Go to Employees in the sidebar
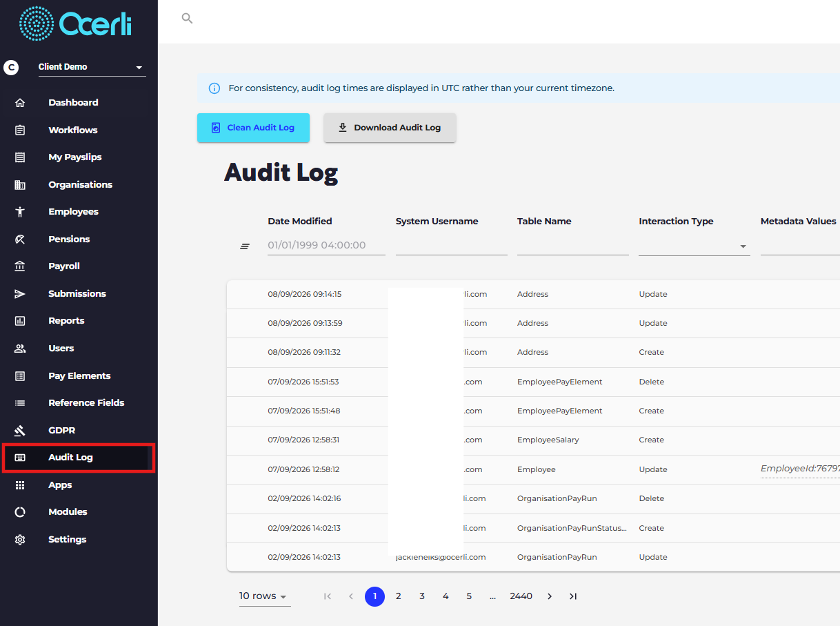 click(x=73, y=212)
